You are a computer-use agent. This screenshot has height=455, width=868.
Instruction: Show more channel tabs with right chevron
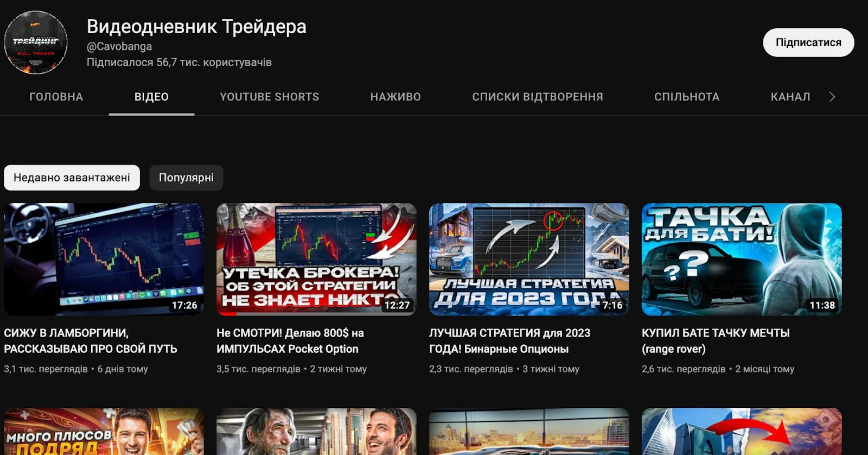832,97
